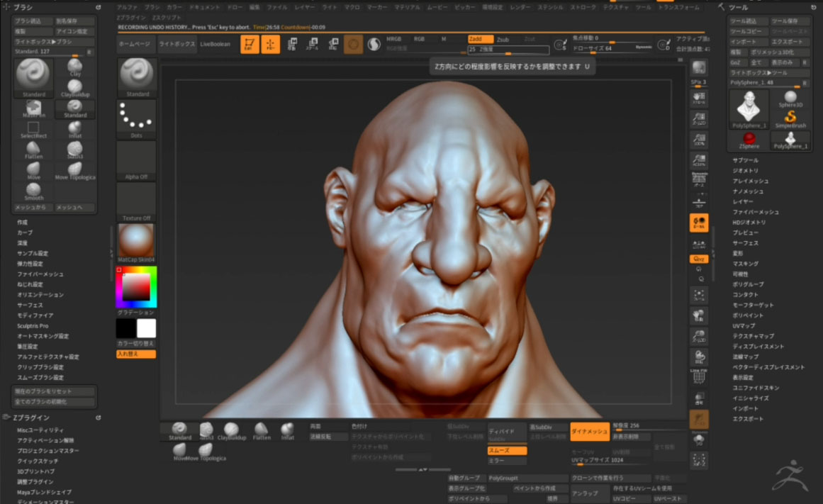Open the マテリアル menu

click(407, 6)
